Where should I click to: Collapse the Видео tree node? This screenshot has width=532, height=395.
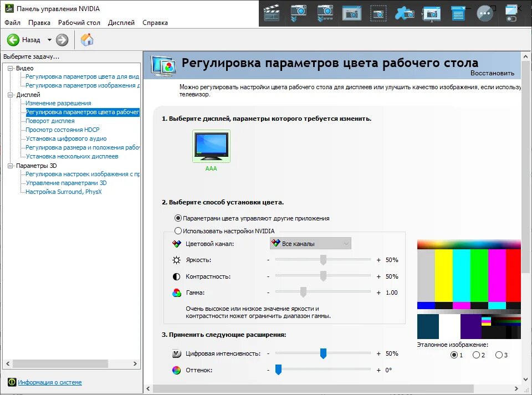tap(11, 68)
